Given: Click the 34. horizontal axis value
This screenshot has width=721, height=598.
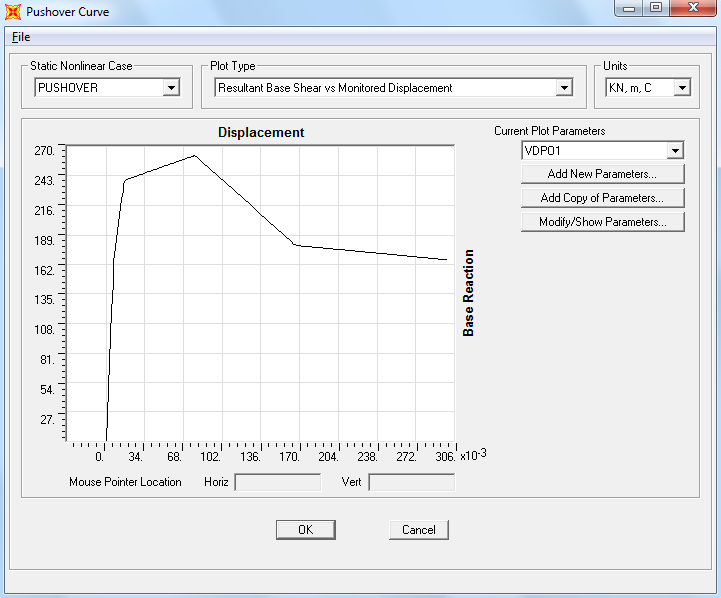Looking at the screenshot, I should [x=135, y=457].
